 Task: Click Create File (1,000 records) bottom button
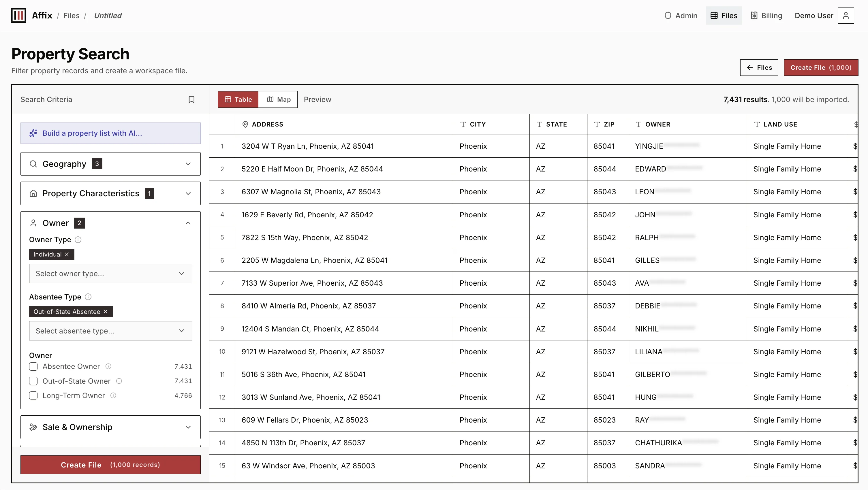(110, 465)
